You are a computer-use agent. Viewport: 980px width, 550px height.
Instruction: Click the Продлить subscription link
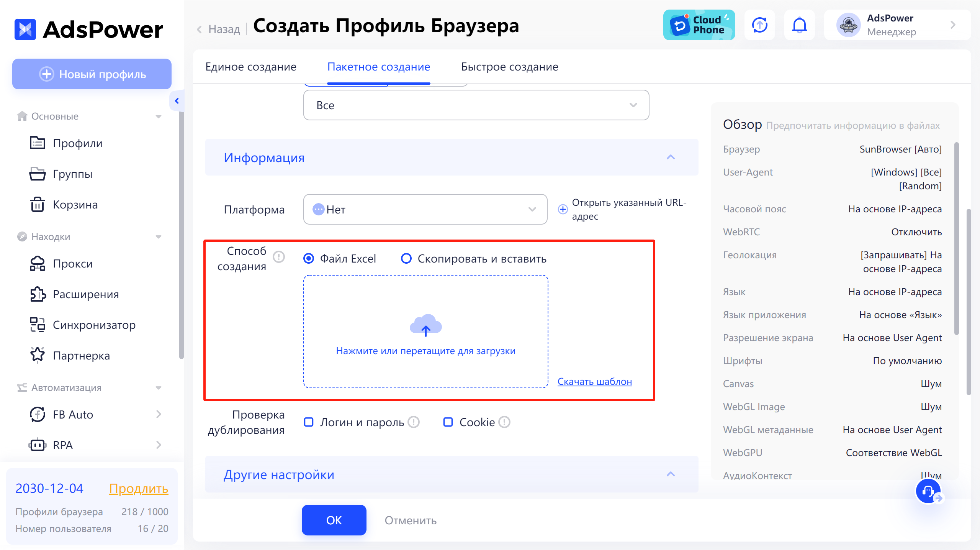tap(139, 488)
